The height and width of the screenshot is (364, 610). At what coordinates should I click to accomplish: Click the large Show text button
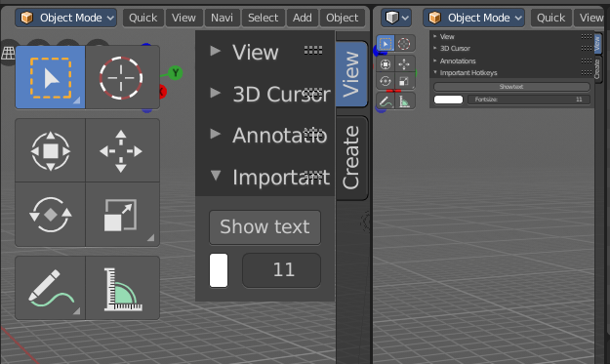click(264, 227)
